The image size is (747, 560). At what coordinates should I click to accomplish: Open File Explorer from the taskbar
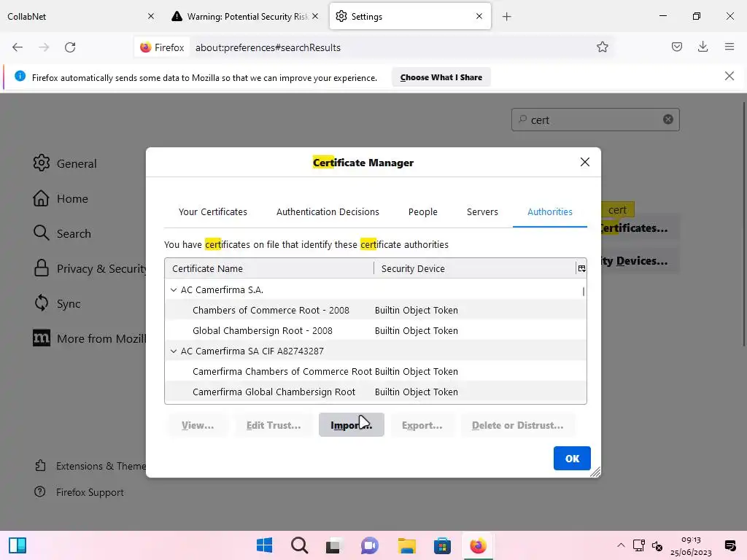point(407,545)
